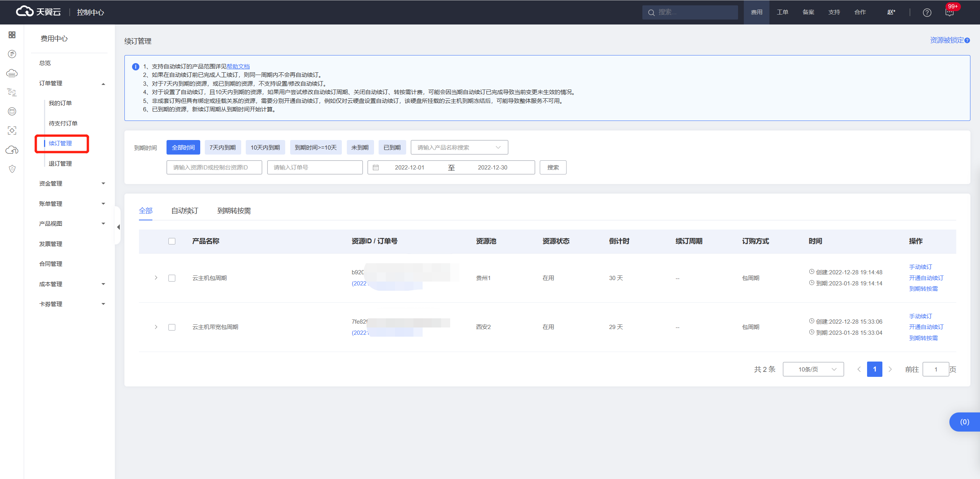Click the VPC network icon in left rail
The width and height of the screenshot is (980, 479).
12,92
